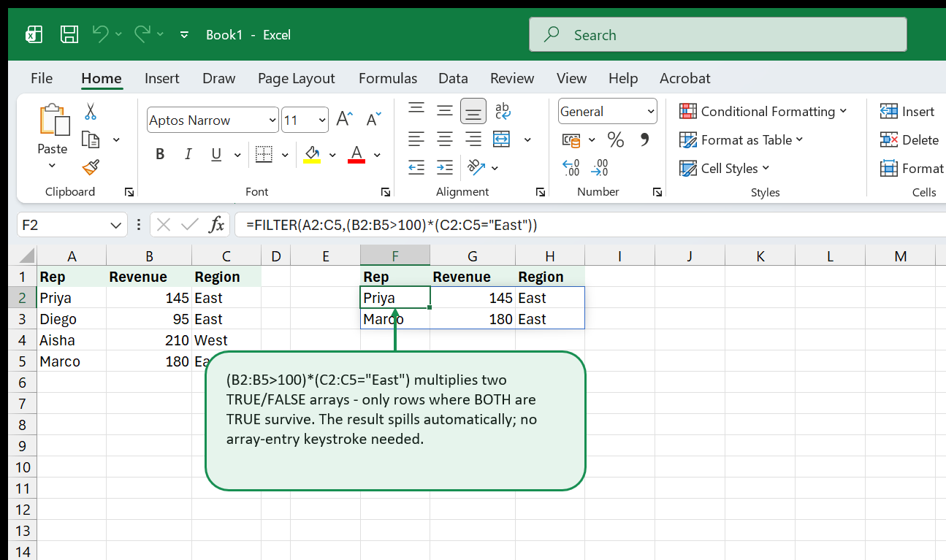Apply the yellow Fill Color

312,154
